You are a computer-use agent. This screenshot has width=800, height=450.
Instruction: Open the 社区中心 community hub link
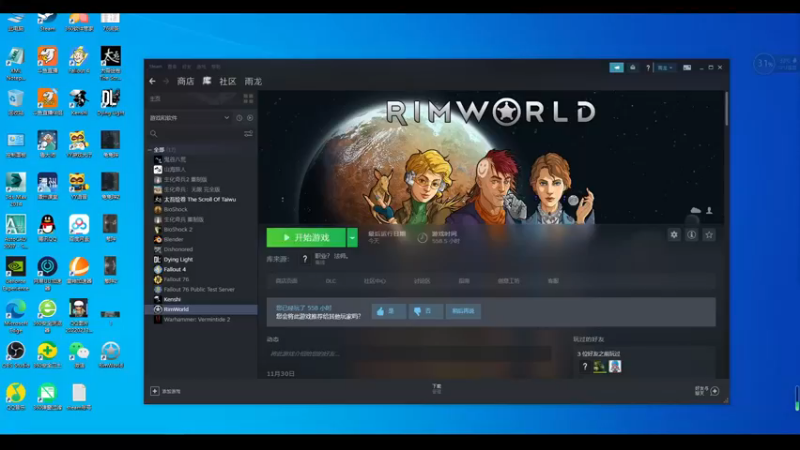(x=374, y=281)
